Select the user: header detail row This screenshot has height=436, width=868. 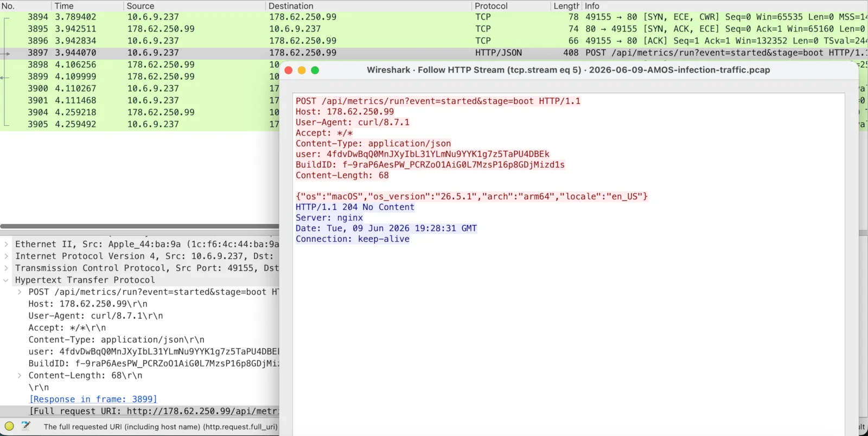click(139, 351)
